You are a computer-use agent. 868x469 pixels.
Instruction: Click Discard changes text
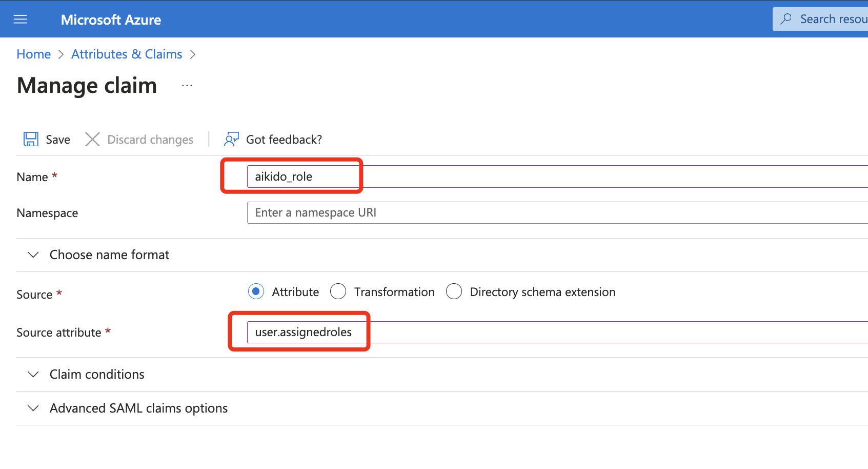click(150, 140)
